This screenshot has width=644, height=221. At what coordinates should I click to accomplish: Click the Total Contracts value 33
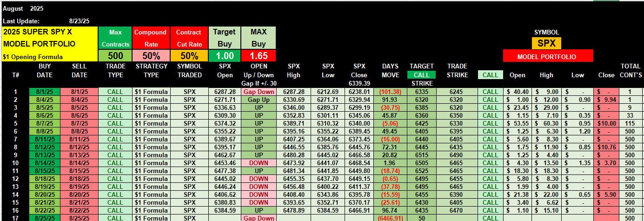click(x=630, y=115)
